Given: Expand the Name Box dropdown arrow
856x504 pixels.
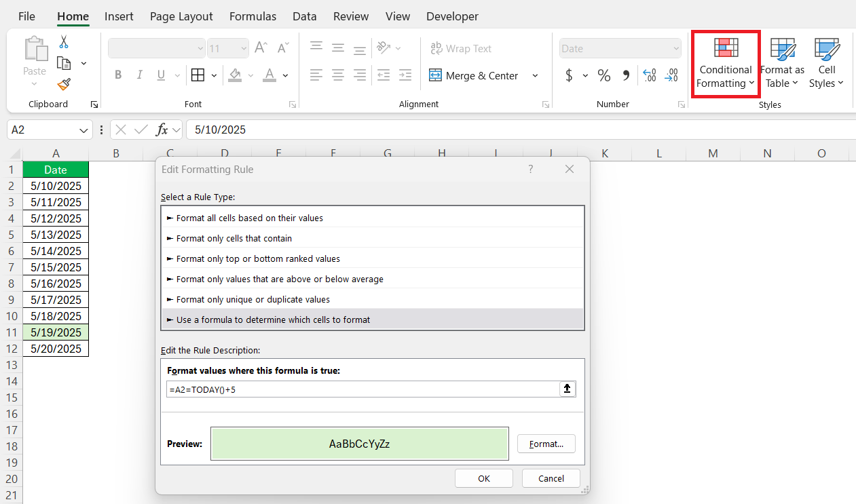Looking at the screenshot, I should tap(84, 130).
